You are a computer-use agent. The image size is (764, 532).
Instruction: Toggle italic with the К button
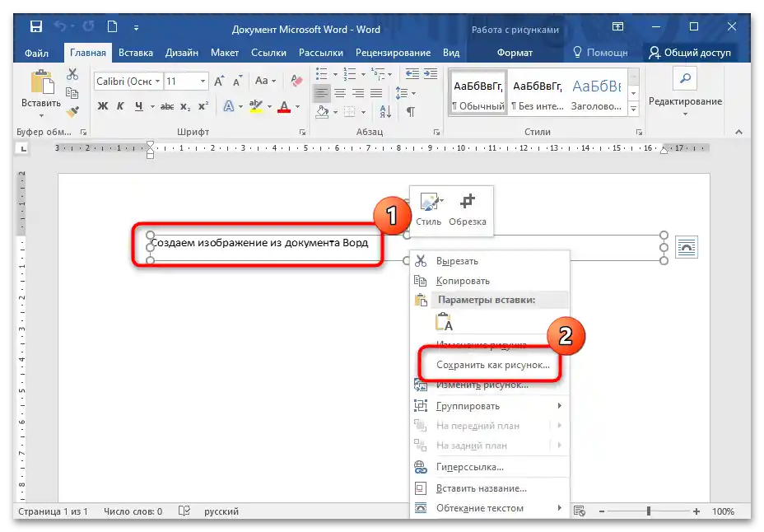[x=120, y=106]
